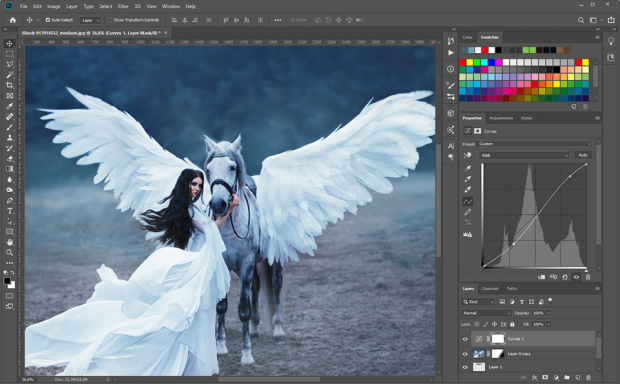Switch to the Color panel tab
Screen dimensions: 620x384
tap(467, 37)
